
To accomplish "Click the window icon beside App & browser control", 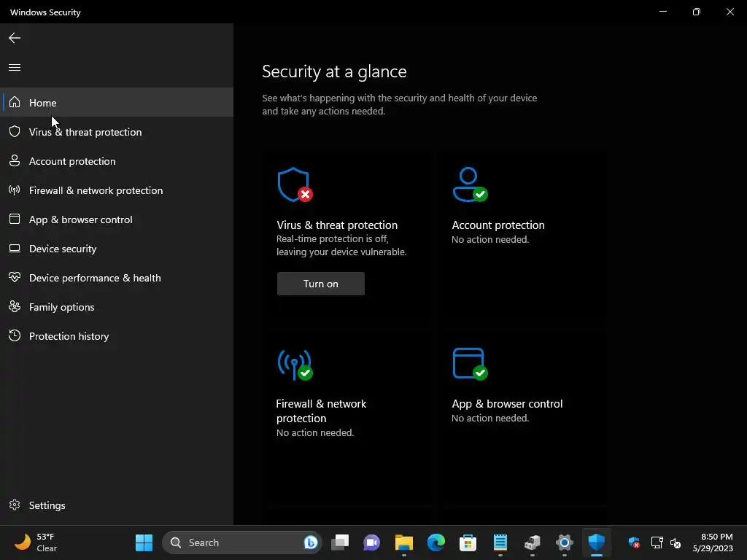I will (x=15, y=219).
